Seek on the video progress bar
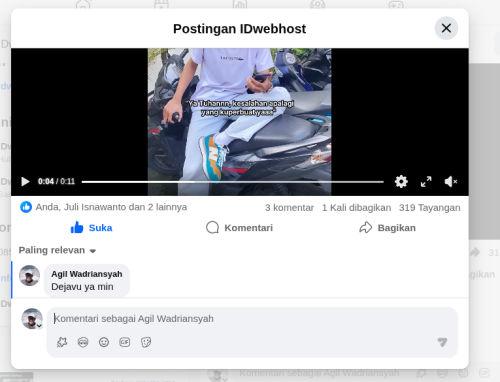 (232, 182)
